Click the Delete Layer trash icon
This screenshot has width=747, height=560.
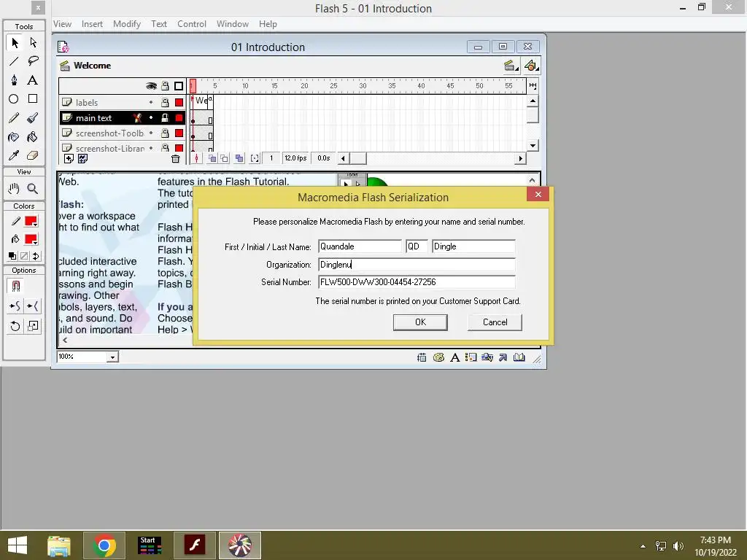pyautogui.click(x=175, y=158)
